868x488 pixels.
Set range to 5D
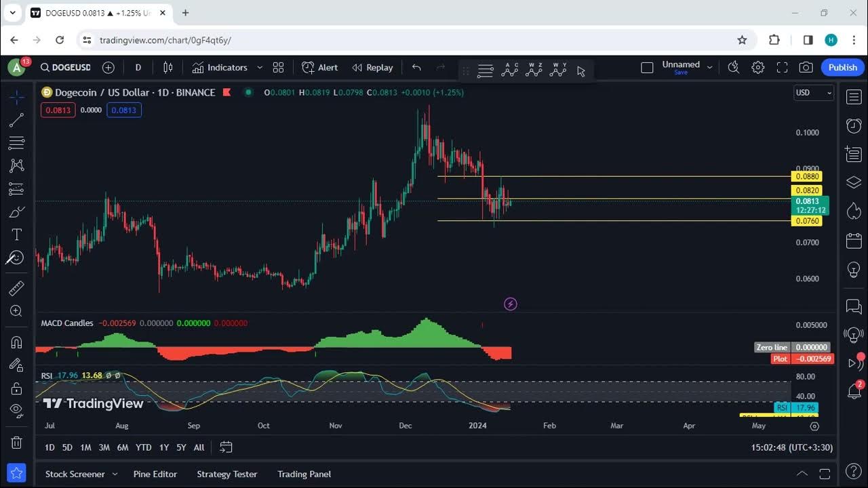tap(67, 447)
